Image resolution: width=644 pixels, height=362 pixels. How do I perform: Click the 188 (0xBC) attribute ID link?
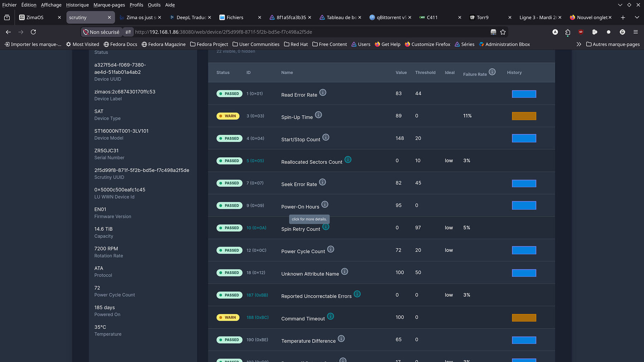click(x=257, y=317)
